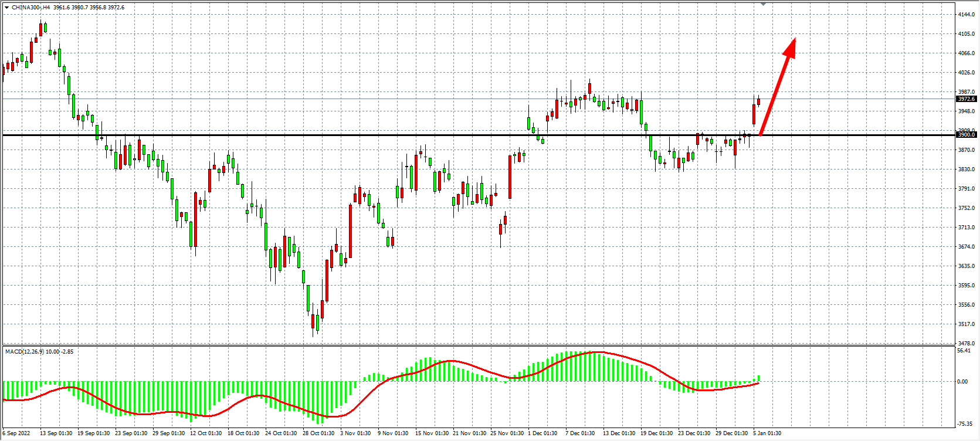Select the red upward trend arrow

(x=775, y=91)
